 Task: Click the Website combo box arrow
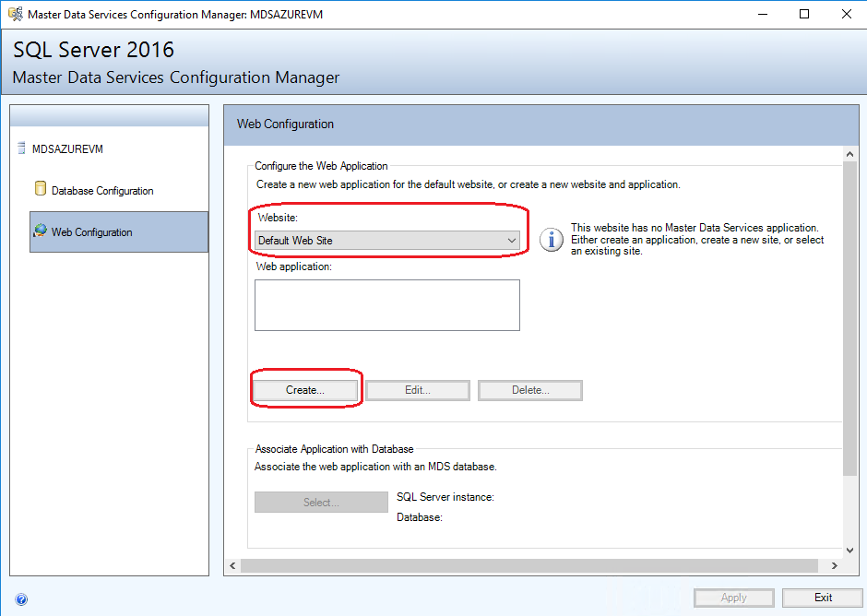click(x=512, y=240)
